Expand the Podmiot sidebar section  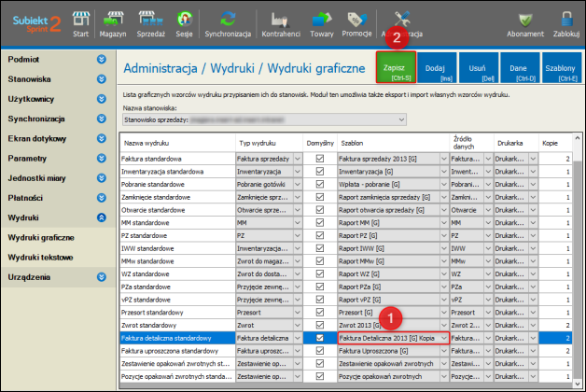point(101,59)
